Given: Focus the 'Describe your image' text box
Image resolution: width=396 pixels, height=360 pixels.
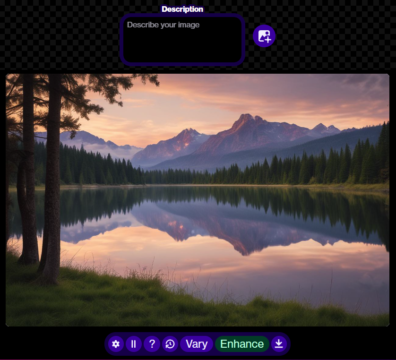Looking at the screenshot, I should [x=182, y=40].
